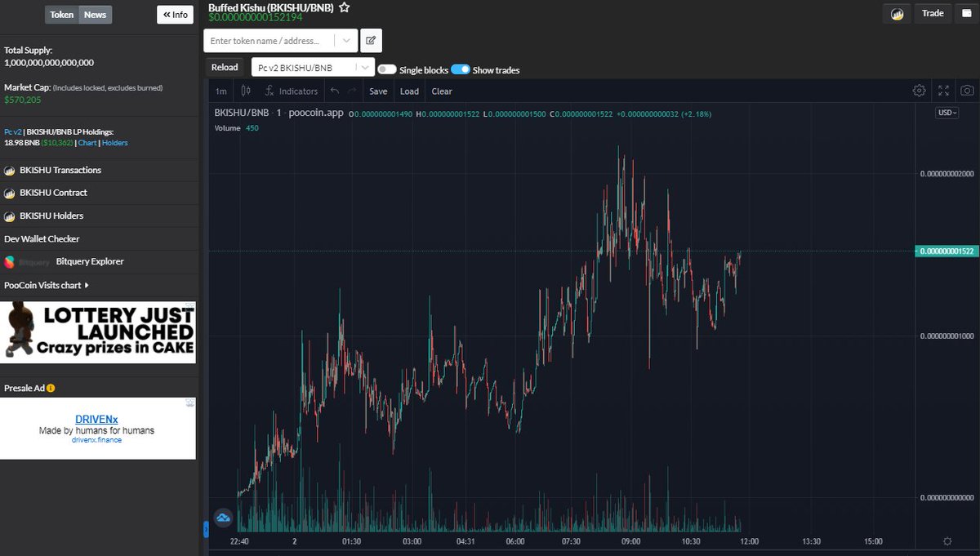This screenshot has height=556, width=980.
Task: Open the LP Holdings Holders link
Action: click(115, 143)
